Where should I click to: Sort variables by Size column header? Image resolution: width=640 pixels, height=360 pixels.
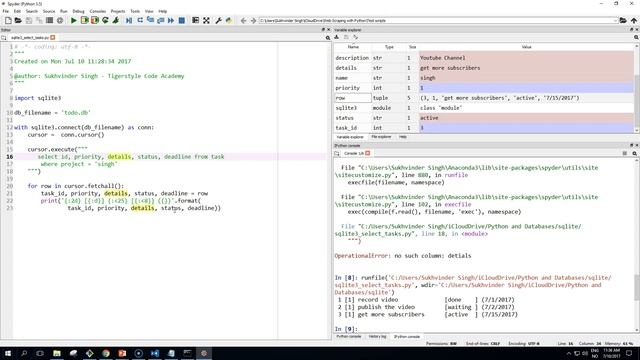412,47
